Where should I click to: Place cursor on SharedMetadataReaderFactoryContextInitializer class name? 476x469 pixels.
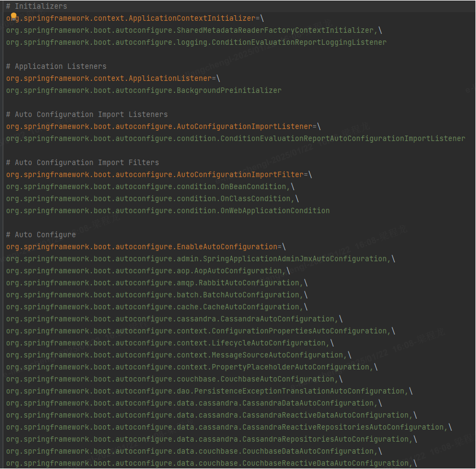(x=275, y=30)
